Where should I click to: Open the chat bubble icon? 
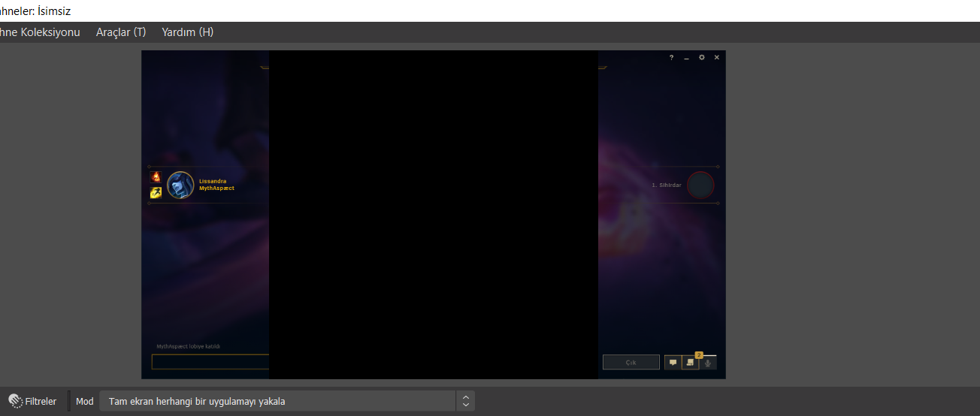pos(673,363)
